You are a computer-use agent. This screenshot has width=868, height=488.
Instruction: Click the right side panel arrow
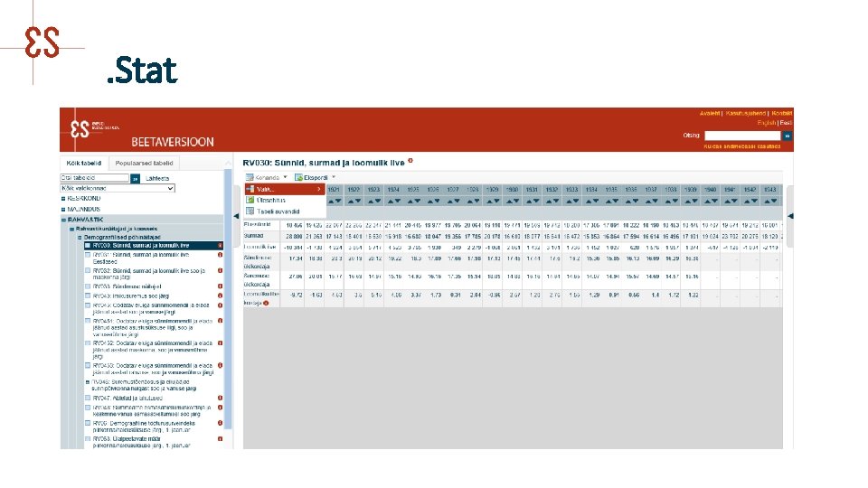(790, 216)
